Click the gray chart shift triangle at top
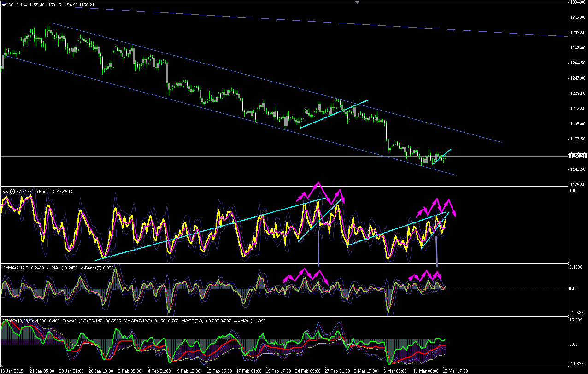The width and height of the screenshot is (588, 374). (x=357, y=2)
